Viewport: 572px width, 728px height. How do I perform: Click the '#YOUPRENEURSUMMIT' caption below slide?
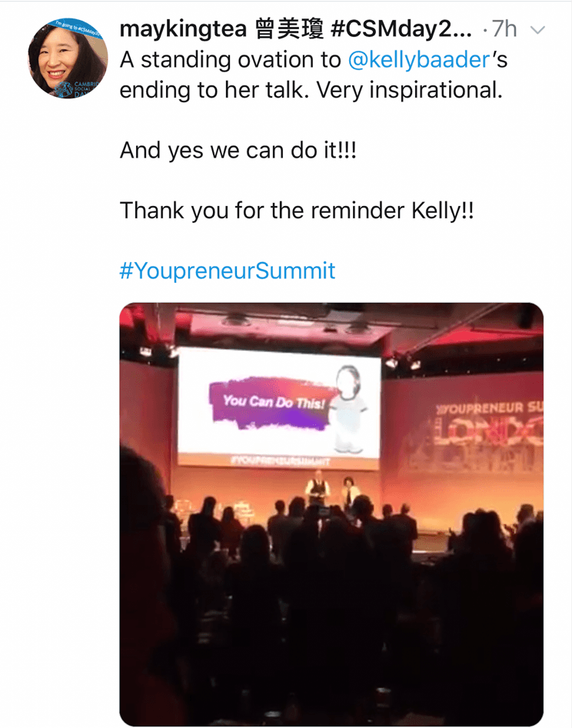point(280,461)
